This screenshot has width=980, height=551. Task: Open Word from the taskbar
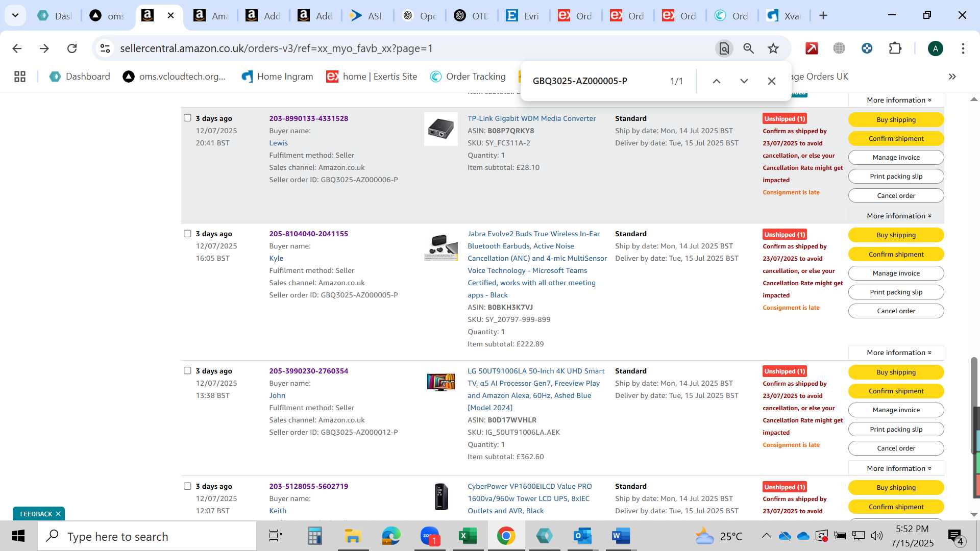coord(621,536)
